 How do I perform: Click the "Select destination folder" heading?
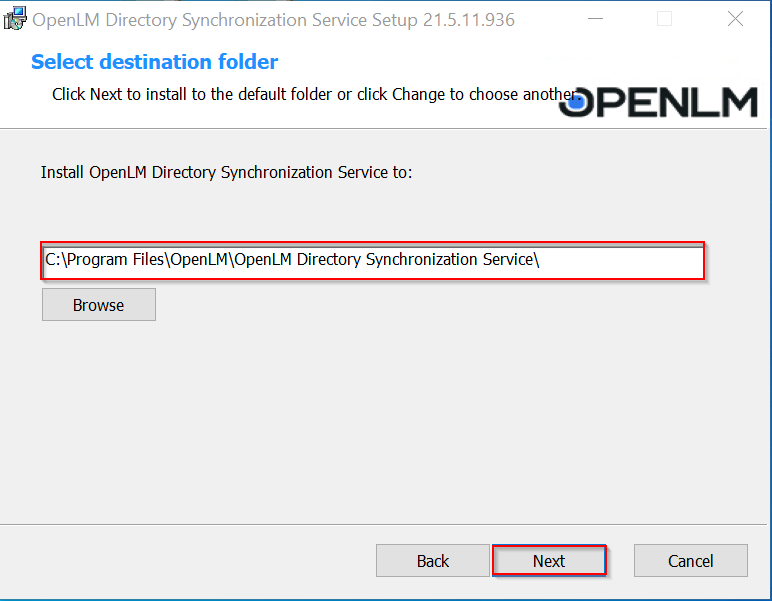[x=155, y=62]
